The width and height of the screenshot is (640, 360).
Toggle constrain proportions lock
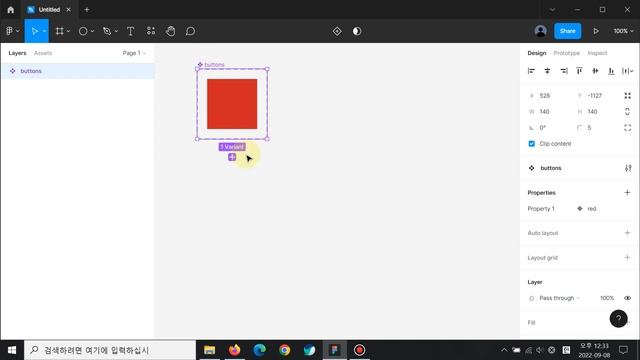click(x=627, y=111)
